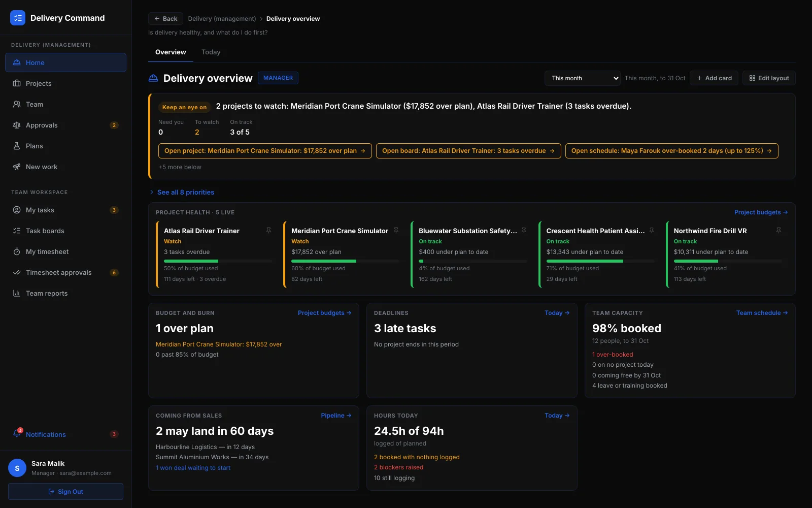Click the Delivery Command logo icon

click(x=18, y=18)
